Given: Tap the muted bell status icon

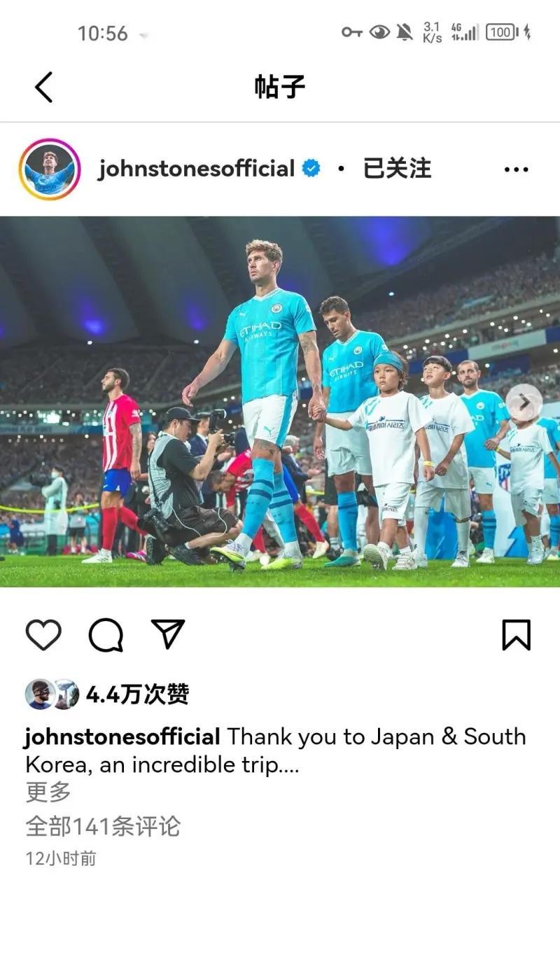Looking at the screenshot, I should pyautogui.click(x=404, y=32).
